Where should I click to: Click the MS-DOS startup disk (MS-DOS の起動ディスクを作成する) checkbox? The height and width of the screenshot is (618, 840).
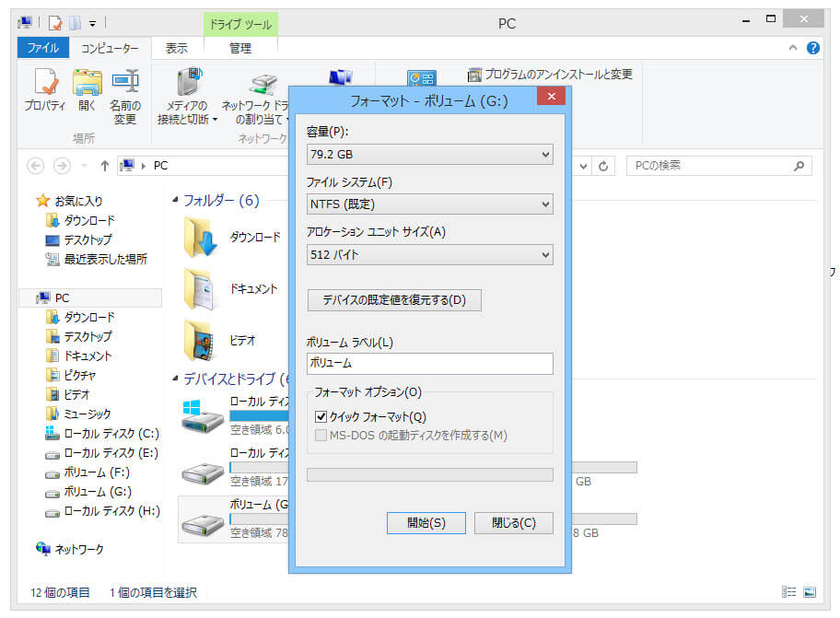[321, 435]
